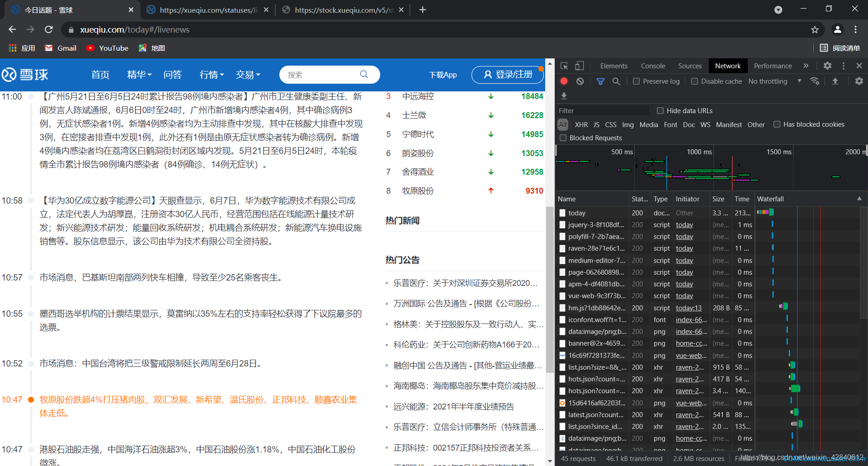The image size is (868, 466).
Task: Check Has blocked cookies
Action: point(777,124)
